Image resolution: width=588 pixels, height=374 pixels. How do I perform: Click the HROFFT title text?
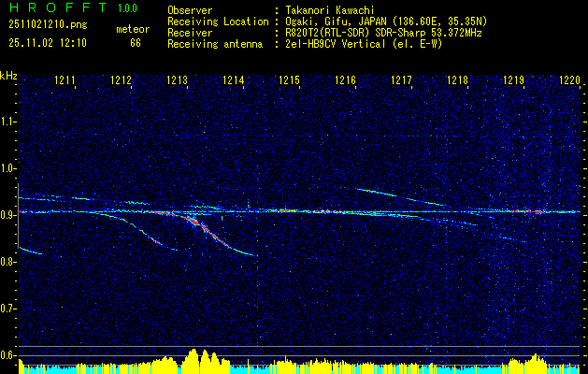tap(58, 7)
